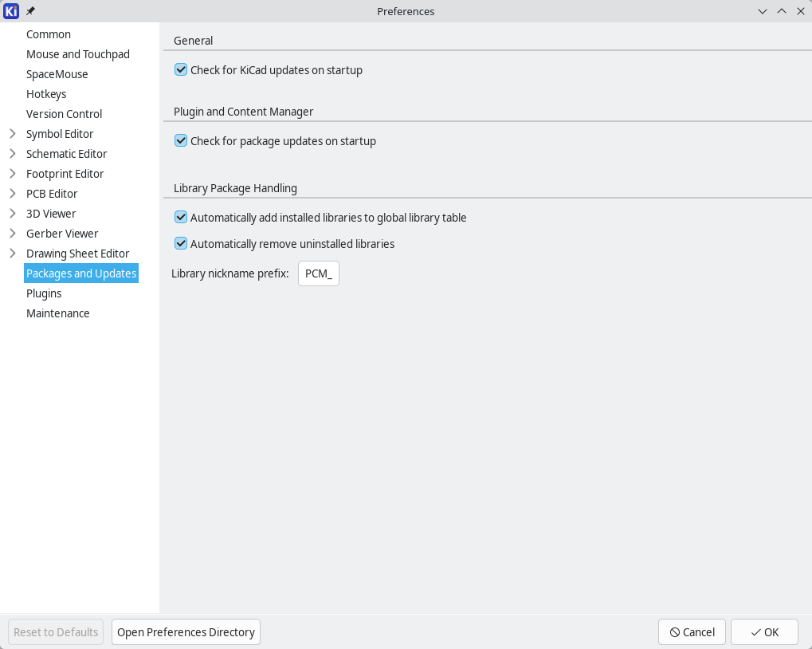The image size is (812, 649).
Task: Select Gerber Viewer label in sidebar
Action: [62, 234]
